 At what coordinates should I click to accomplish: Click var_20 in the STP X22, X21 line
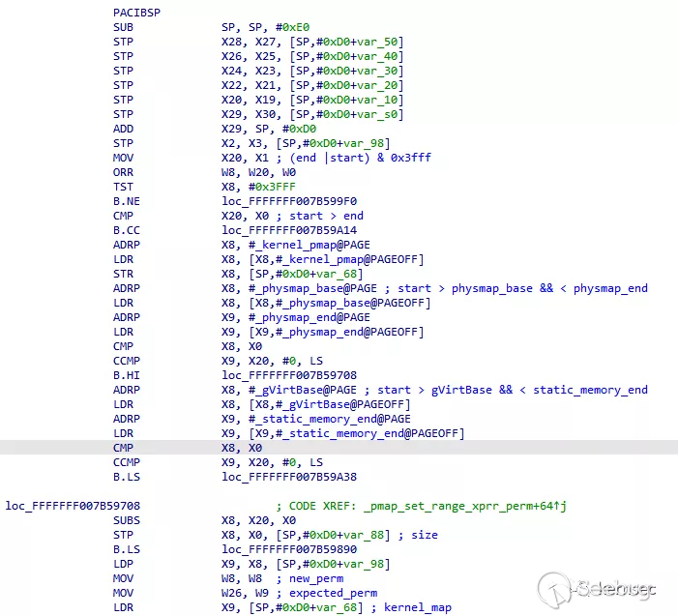click(377, 86)
